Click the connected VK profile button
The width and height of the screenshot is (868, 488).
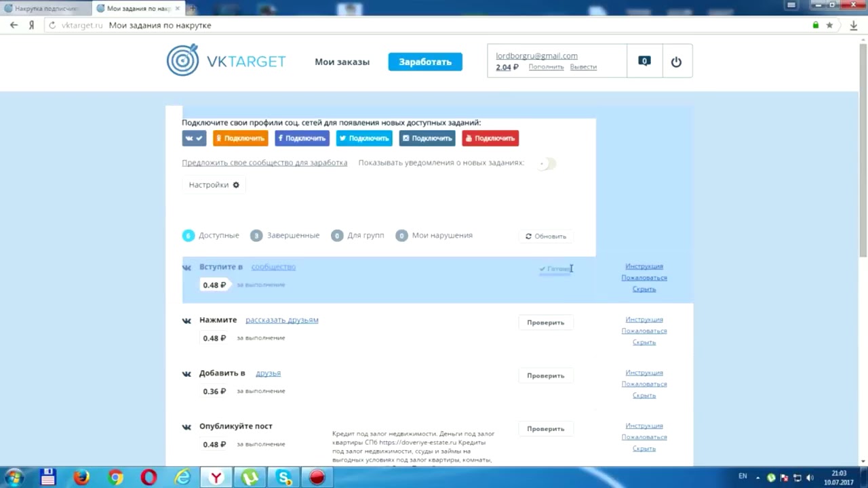(x=194, y=138)
